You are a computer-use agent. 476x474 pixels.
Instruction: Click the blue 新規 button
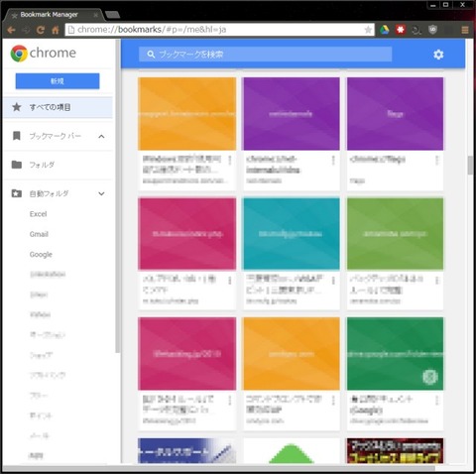pos(58,81)
